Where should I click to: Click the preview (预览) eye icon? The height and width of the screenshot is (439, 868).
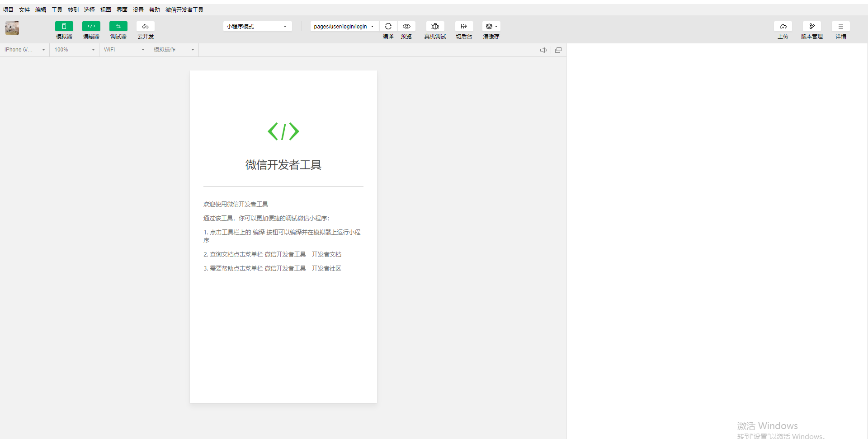point(407,26)
